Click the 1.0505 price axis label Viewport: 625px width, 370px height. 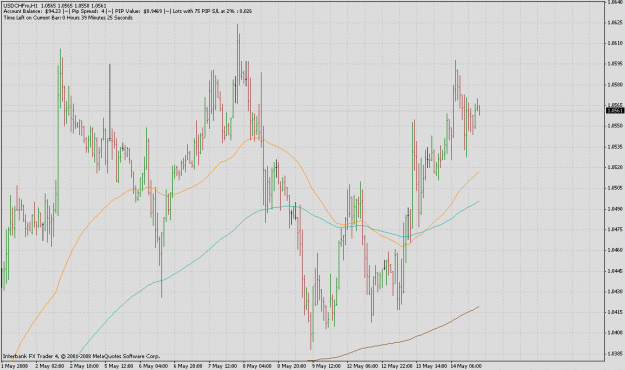tap(614, 188)
